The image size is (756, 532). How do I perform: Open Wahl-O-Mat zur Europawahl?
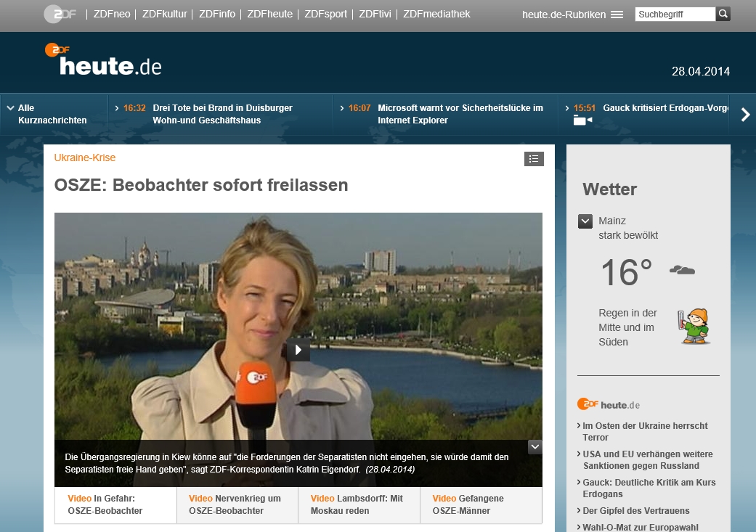(x=640, y=527)
